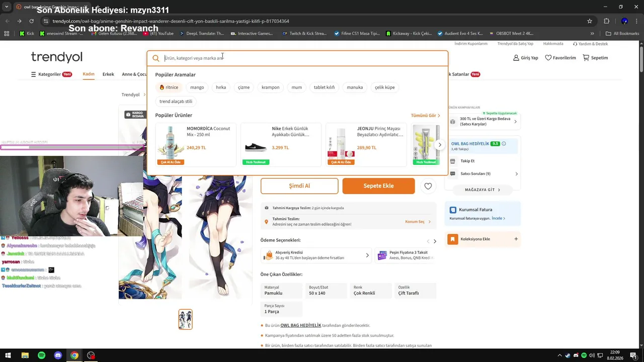Click the orange search magnifier icon

tap(156, 58)
